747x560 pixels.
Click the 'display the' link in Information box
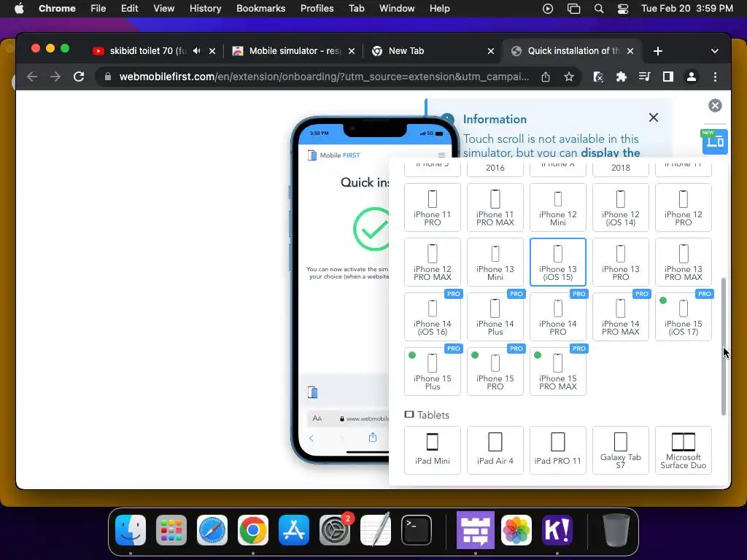tap(611, 153)
